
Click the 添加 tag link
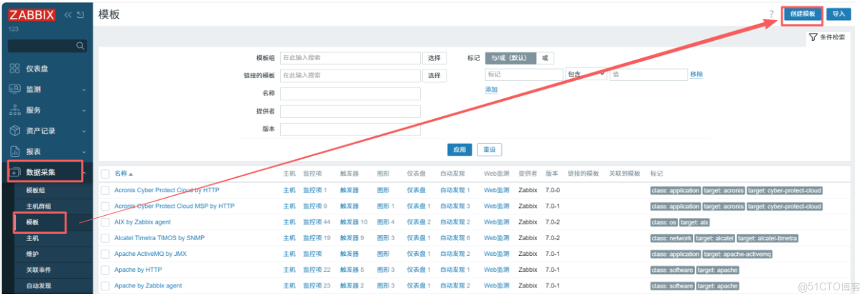point(491,90)
